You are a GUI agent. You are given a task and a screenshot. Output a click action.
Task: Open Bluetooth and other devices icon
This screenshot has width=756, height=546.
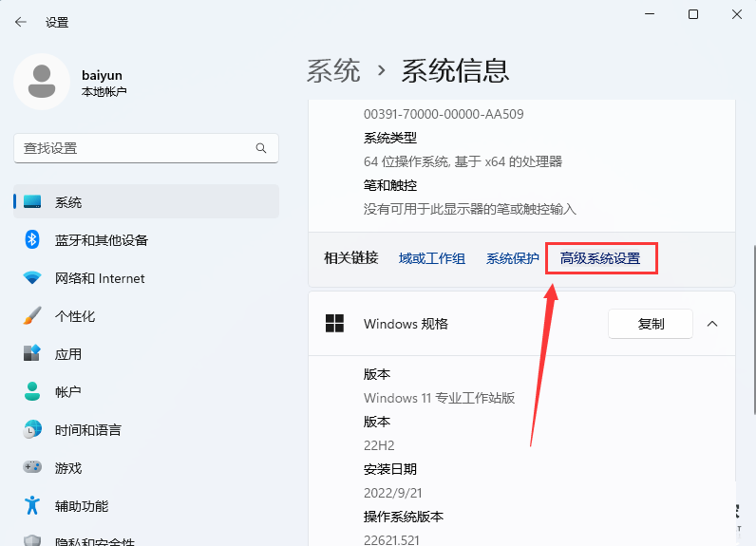[32, 240]
